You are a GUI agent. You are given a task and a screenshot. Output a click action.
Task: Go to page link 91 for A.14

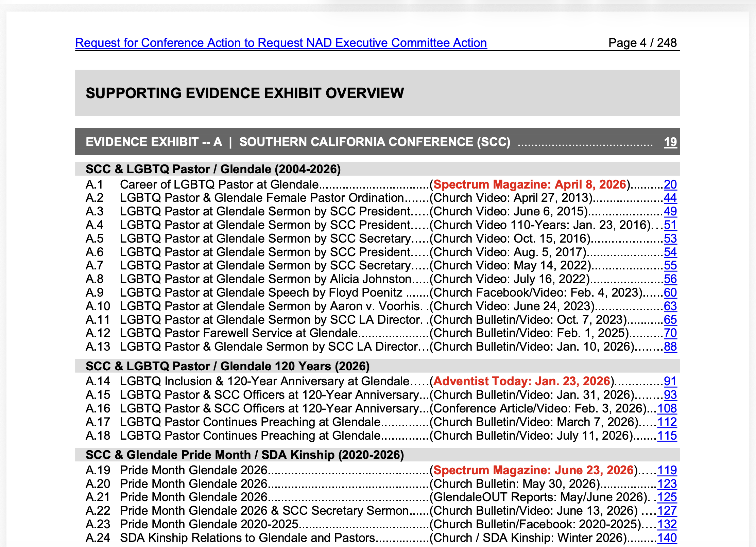click(670, 381)
